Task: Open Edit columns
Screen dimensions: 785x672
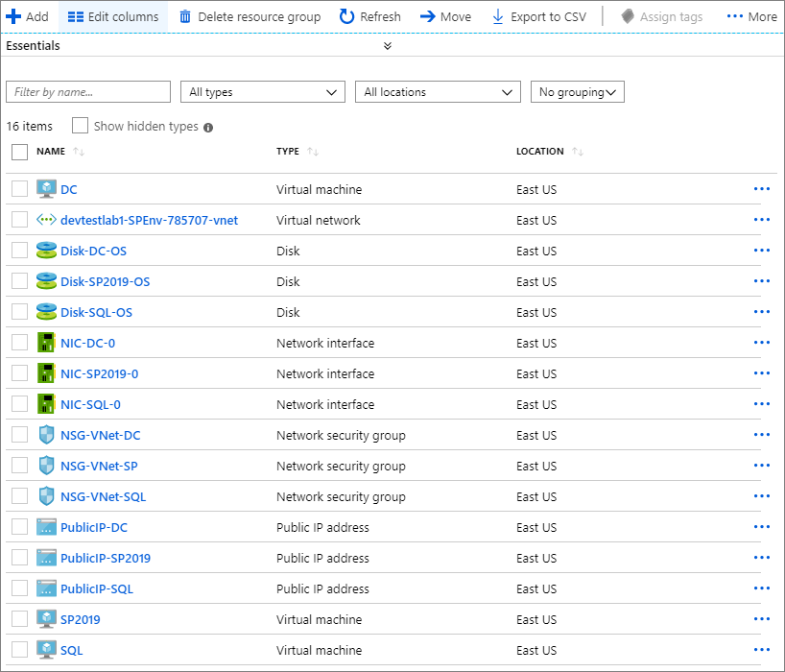Action: click(113, 16)
